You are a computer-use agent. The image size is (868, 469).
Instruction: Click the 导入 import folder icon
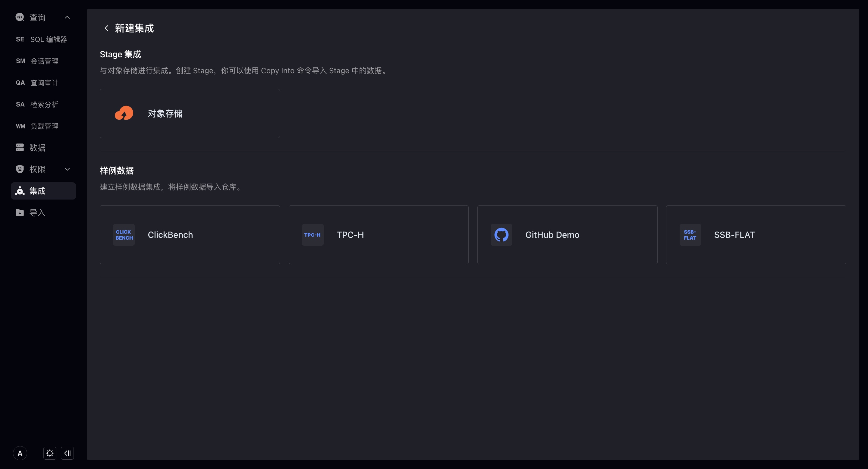pyautogui.click(x=20, y=212)
